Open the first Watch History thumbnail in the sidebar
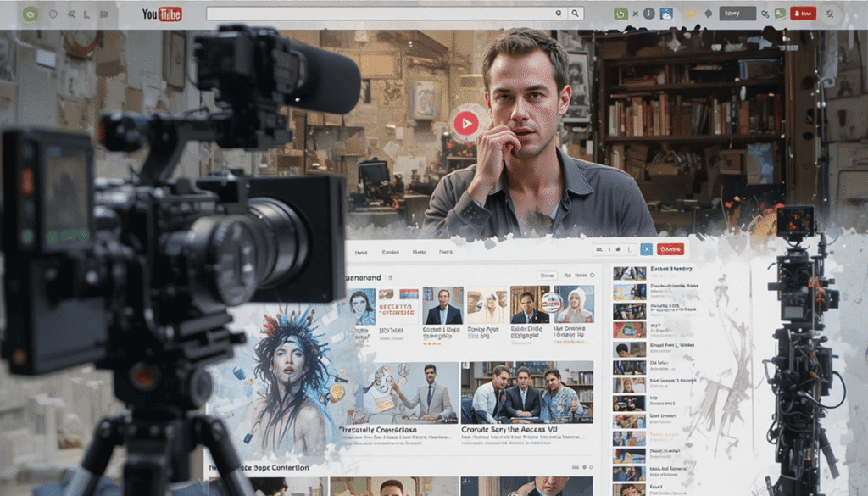This screenshot has width=868, height=496. click(627, 274)
